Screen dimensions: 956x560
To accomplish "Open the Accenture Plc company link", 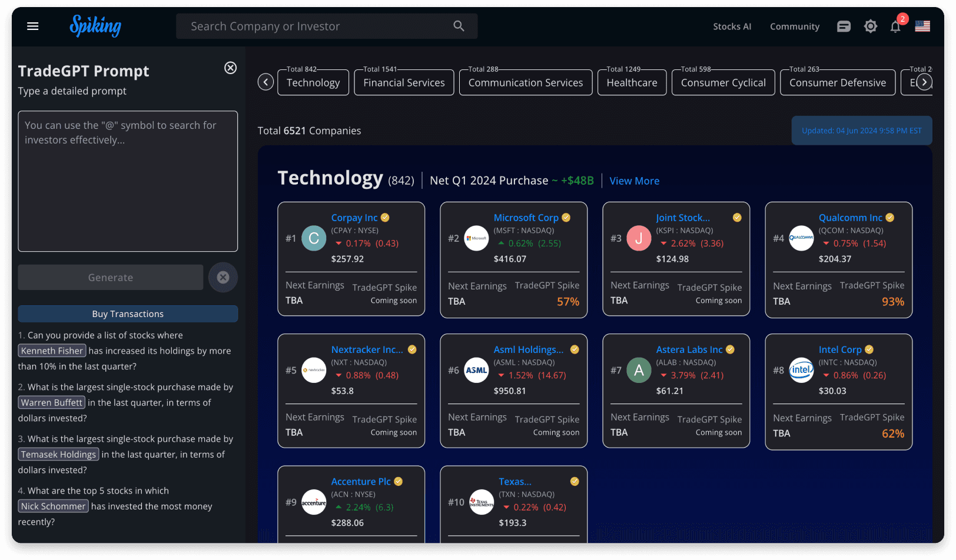I will pyautogui.click(x=361, y=481).
